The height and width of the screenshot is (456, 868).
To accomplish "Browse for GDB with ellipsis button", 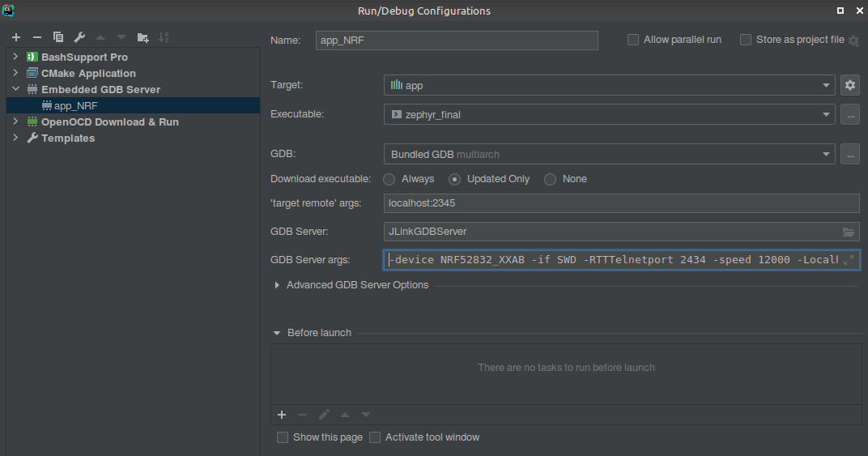I will tap(850, 154).
